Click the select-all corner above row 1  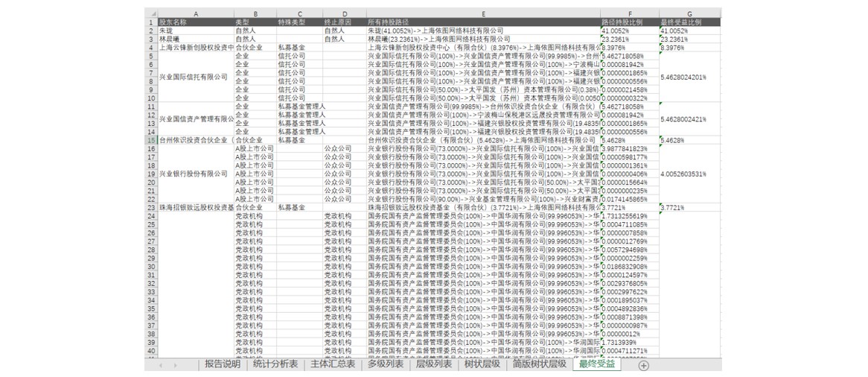pos(150,13)
